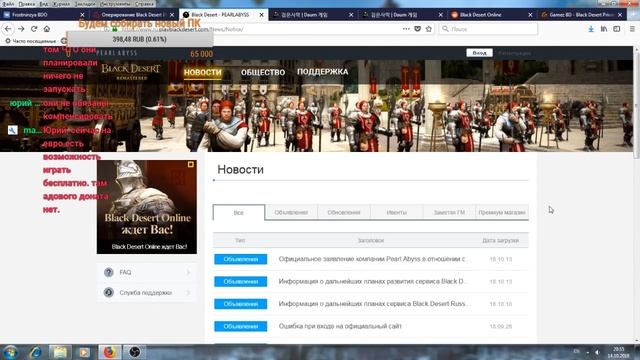The height and width of the screenshot is (360, 640).
Task: Click the Вход login button
Action: pyautogui.click(x=480, y=53)
